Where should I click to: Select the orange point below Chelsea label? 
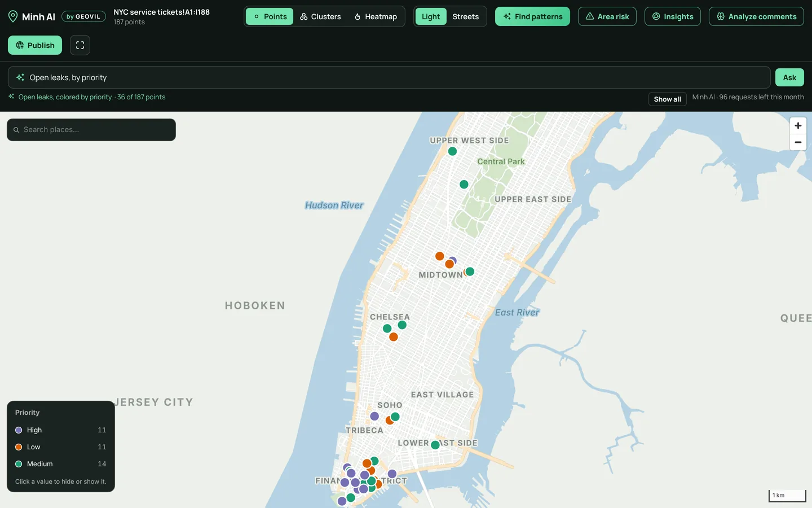(x=394, y=337)
